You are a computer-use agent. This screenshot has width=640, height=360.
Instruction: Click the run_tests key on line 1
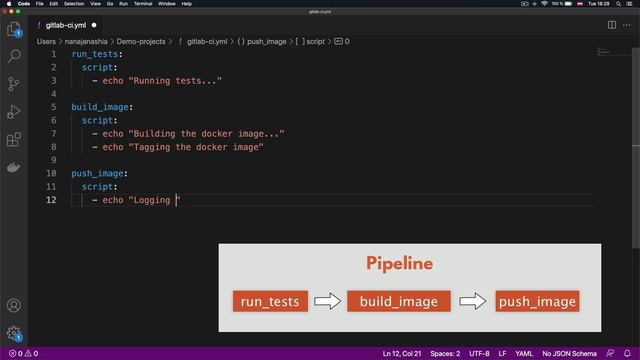tap(95, 54)
